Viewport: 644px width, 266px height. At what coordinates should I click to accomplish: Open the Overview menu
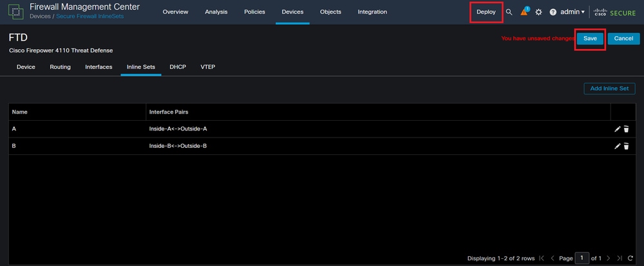click(175, 12)
